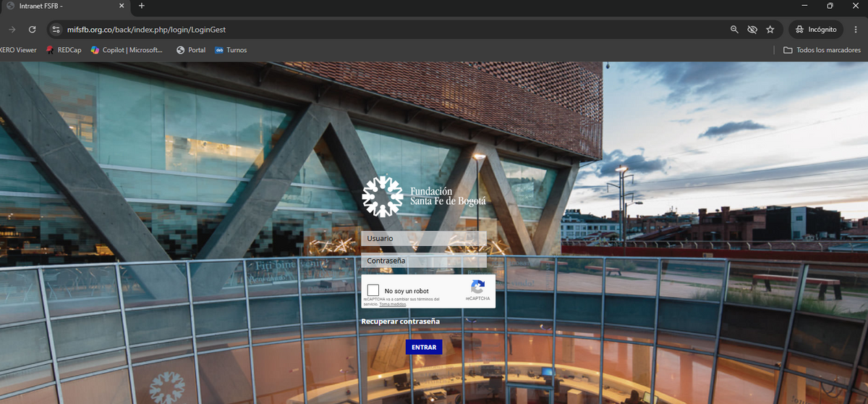Reload the page with the refresh icon
868x404 pixels.
pyautogui.click(x=32, y=30)
